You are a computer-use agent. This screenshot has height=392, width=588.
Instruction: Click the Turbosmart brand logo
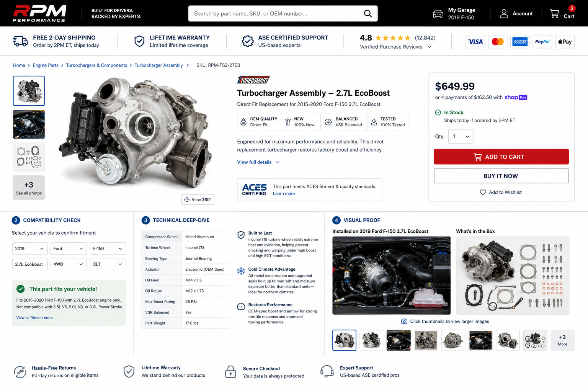pyautogui.click(x=253, y=80)
